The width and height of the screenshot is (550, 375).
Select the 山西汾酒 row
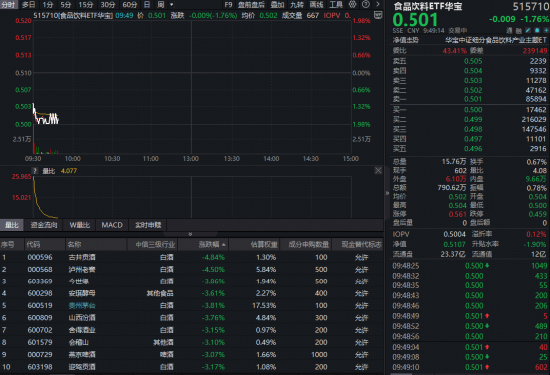coord(192,318)
